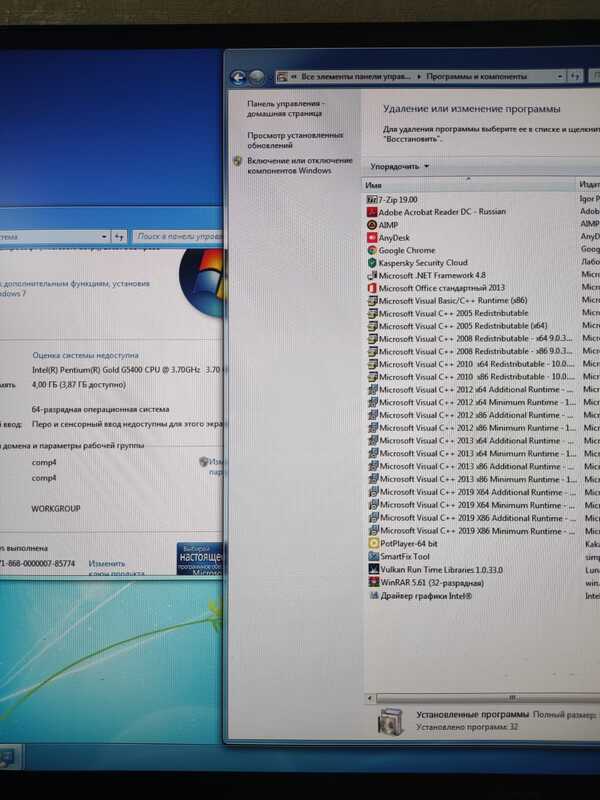The height and width of the screenshot is (800, 600).
Task: Click the Google Chrome icon
Action: pyautogui.click(x=372, y=251)
